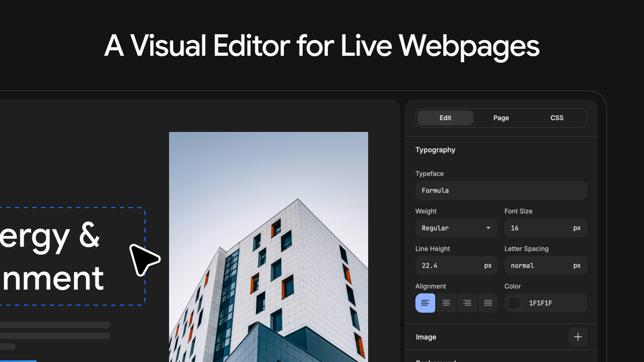Click the Letter Spacing px unit
Screen dimensions: 644x362
(577, 265)
